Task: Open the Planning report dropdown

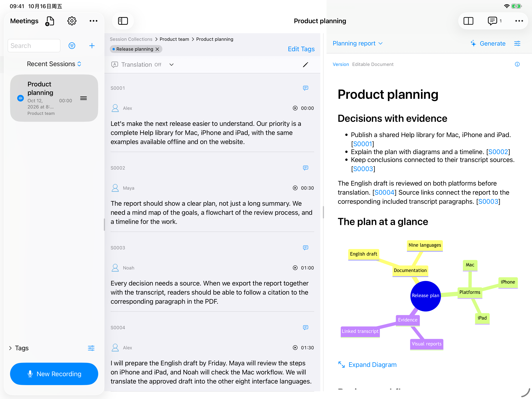Action: [x=357, y=43]
